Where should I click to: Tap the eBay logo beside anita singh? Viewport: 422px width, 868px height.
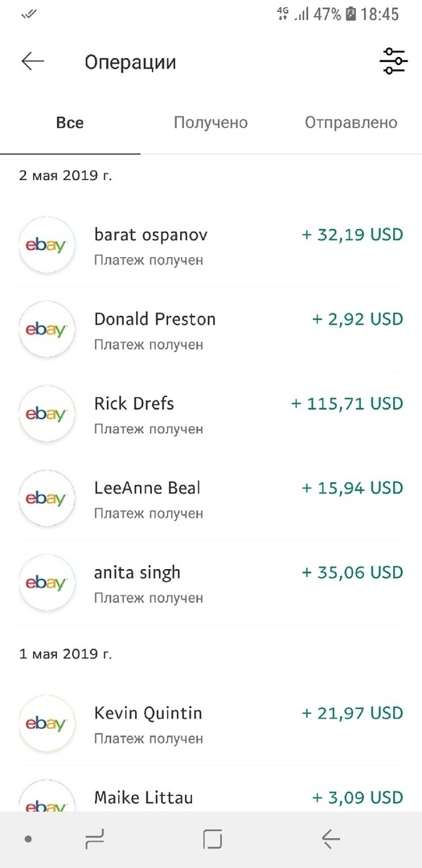47,583
